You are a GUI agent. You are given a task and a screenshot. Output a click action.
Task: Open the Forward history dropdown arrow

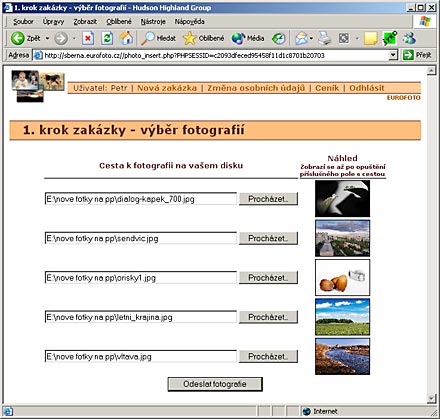(74, 38)
